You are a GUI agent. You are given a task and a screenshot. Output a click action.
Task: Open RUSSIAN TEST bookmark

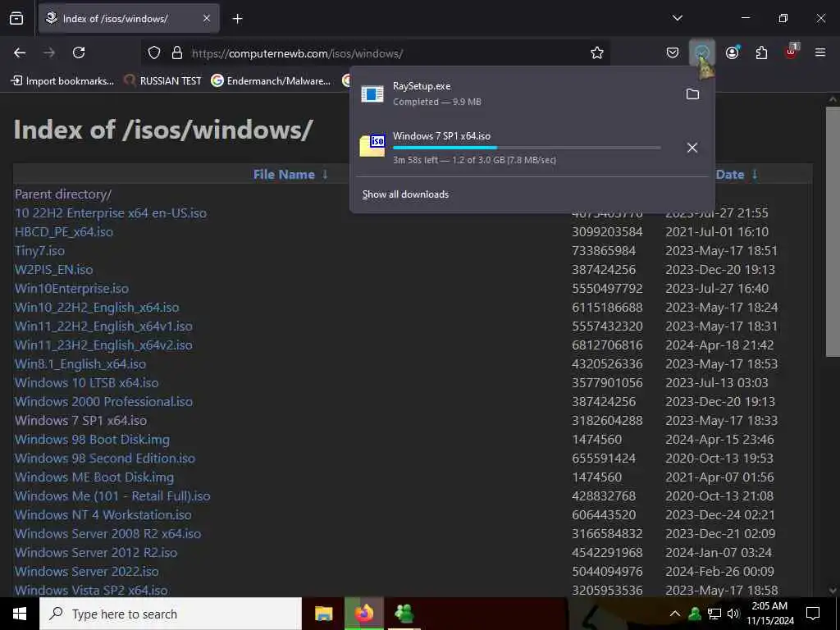point(163,81)
